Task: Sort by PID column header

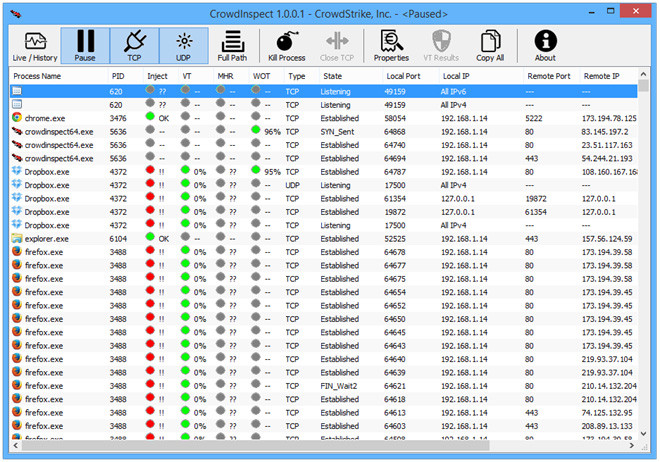Action: tap(118, 76)
